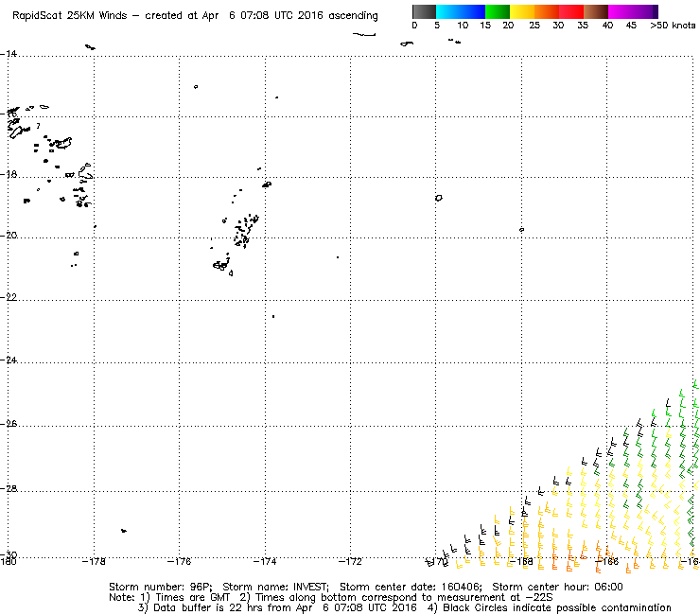Click the 'Storm name: INVEST' text

(275, 587)
